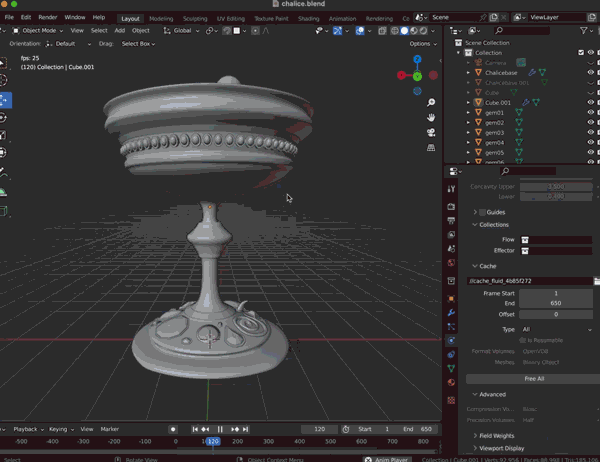Enable the Guides checkbox
The image size is (600, 462).
click(x=483, y=212)
